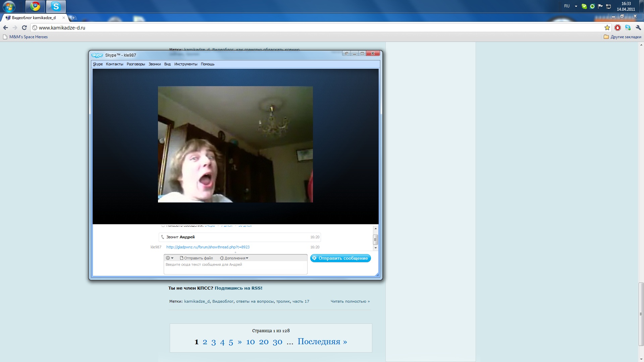Click the browser page vertical scrollbar thumb

click(641, 314)
